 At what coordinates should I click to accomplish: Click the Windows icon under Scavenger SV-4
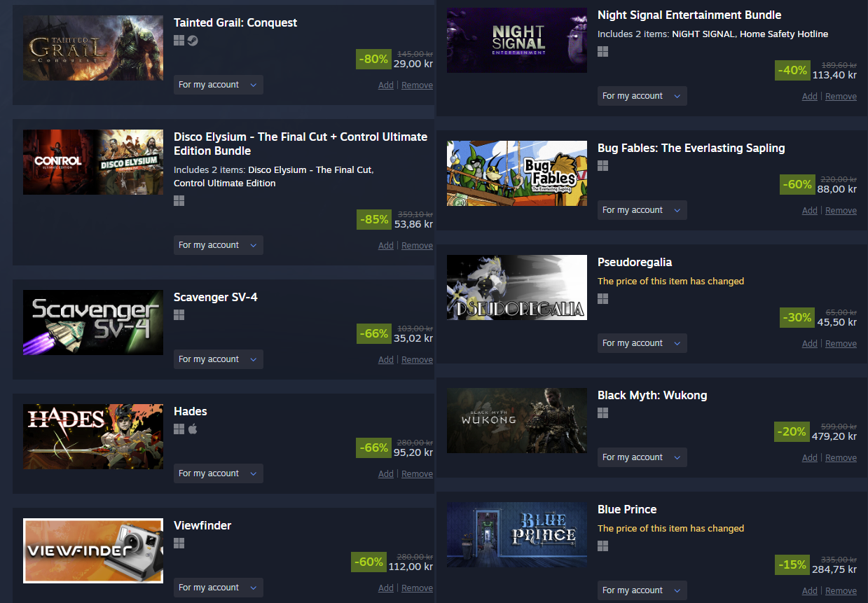pos(179,315)
